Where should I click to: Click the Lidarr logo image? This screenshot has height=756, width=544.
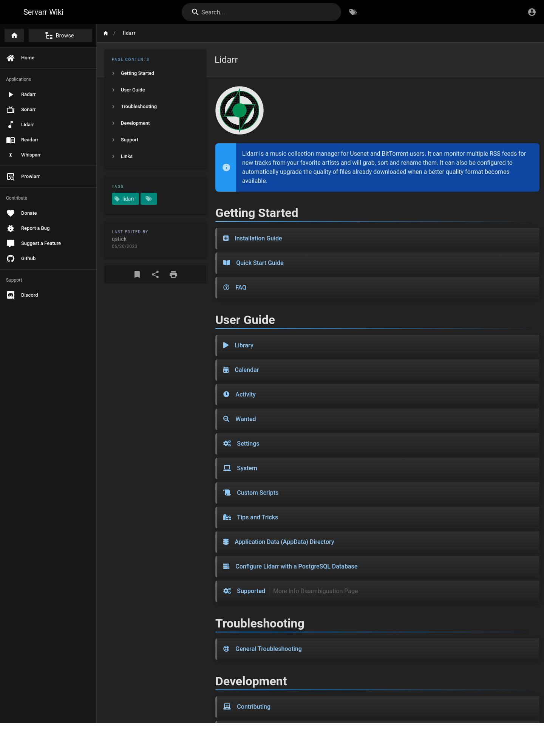(240, 110)
